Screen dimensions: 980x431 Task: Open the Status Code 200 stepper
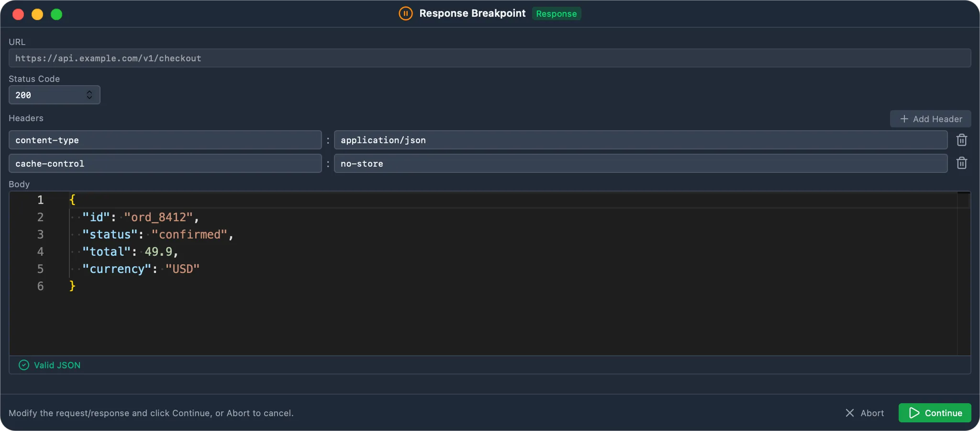tap(89, 95)
